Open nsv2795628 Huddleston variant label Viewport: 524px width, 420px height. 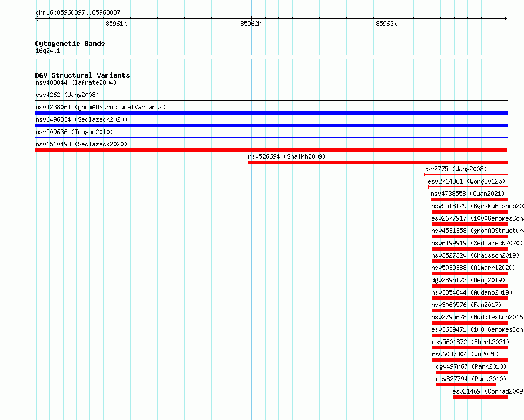click(x=477, y=317)
